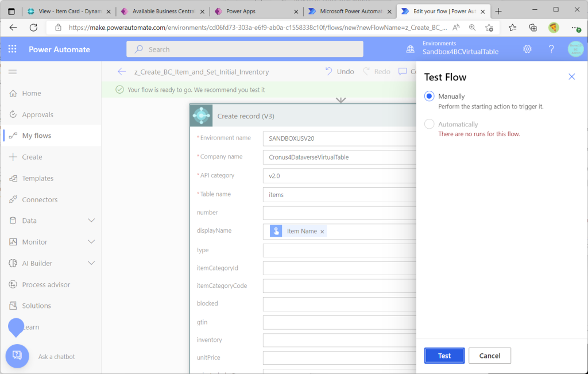Click browser back arrow

tap(13, 28)
